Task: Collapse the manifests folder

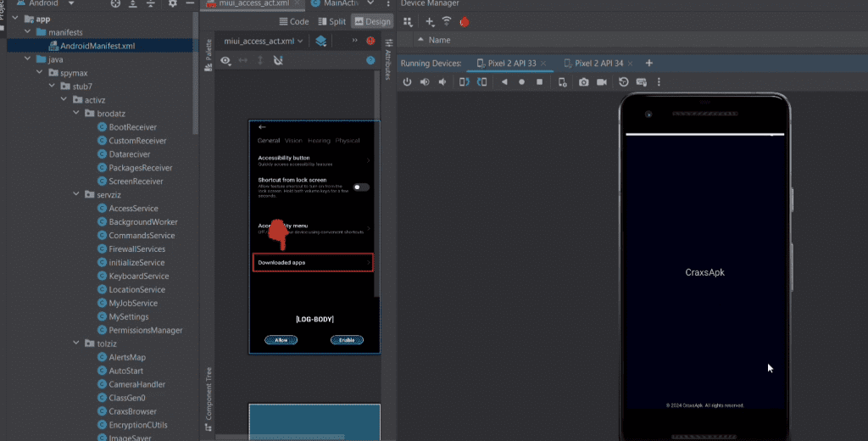Action: pyautogui.click(x=28, y=32)
